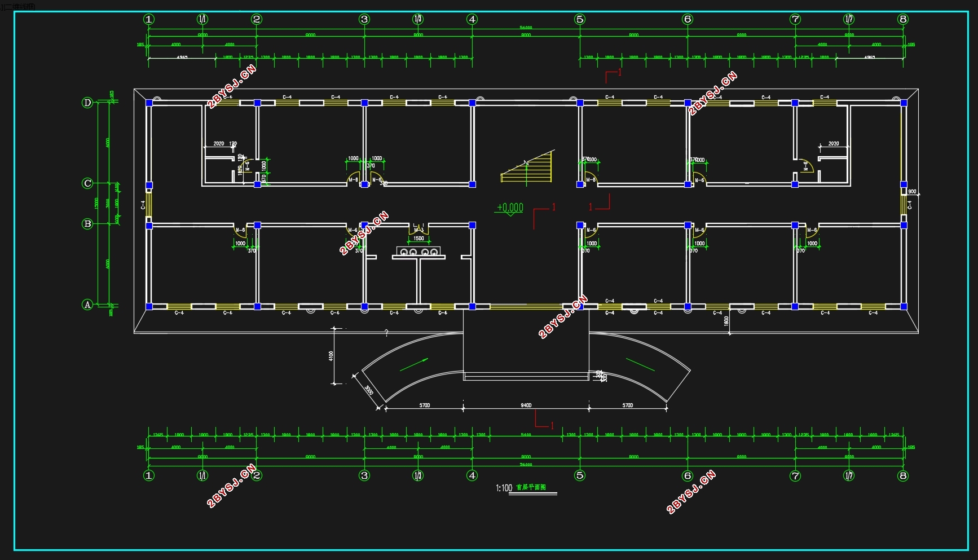Select the yellow staircase symbol
978x560 pixels.
(x=527, y=167)
